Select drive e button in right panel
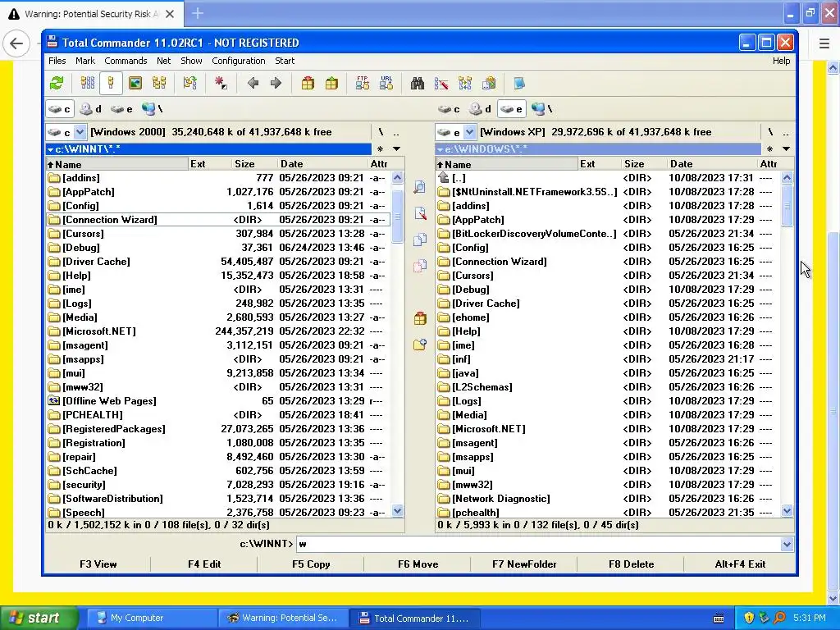Image resolution: width=840 pixels, height=630 pixels. pos(511,109)
